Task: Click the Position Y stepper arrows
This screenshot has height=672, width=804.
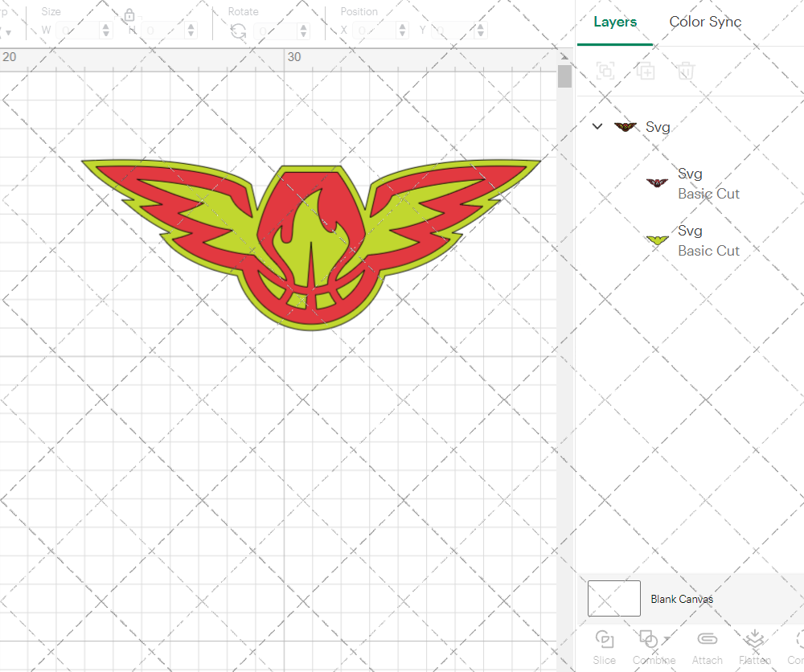Action: tap(481, 31)
